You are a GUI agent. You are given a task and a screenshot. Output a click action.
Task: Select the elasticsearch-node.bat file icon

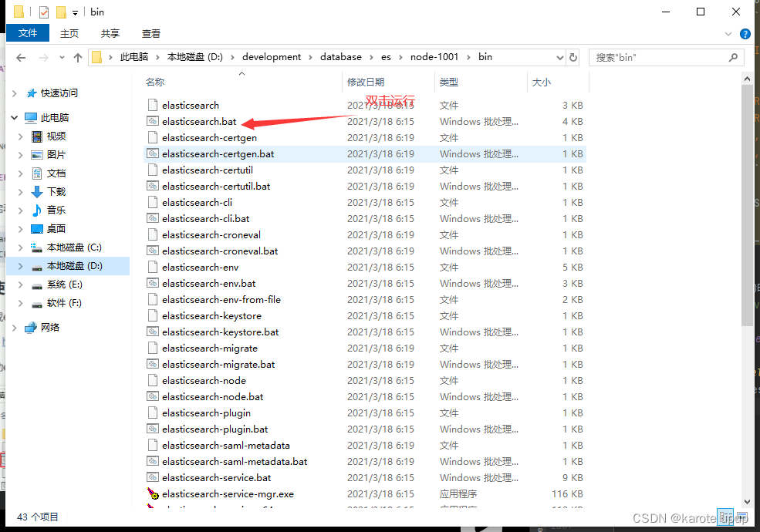pyautogui.click(x=153, y=396)
